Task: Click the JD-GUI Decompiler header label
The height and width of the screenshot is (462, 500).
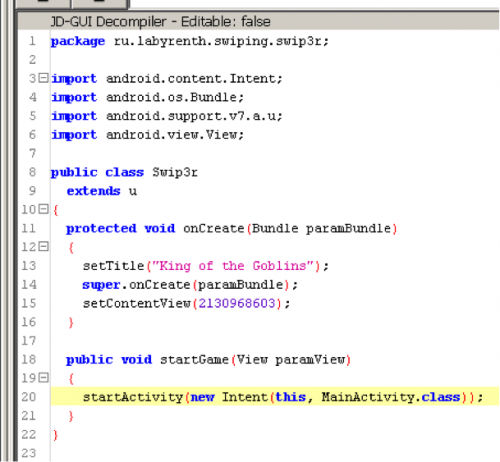Action: pyautogui.click(x=160, y=22)
